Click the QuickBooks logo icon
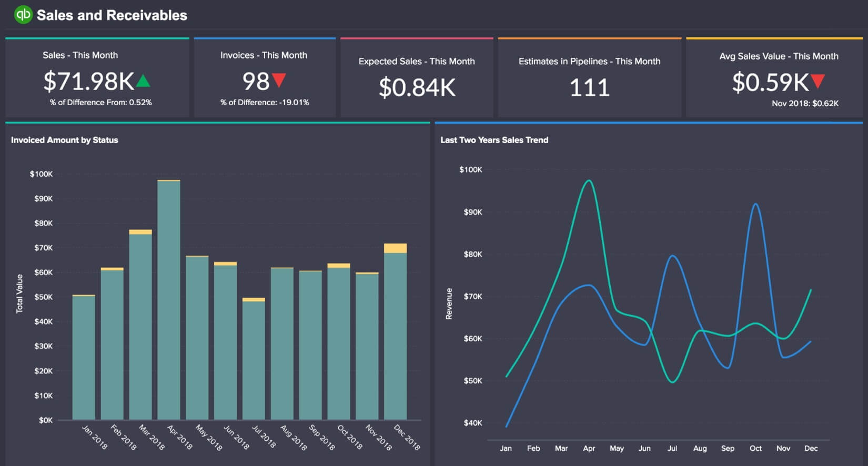Image resolution: width=868 pixels, height=466 pixels. 23,15
